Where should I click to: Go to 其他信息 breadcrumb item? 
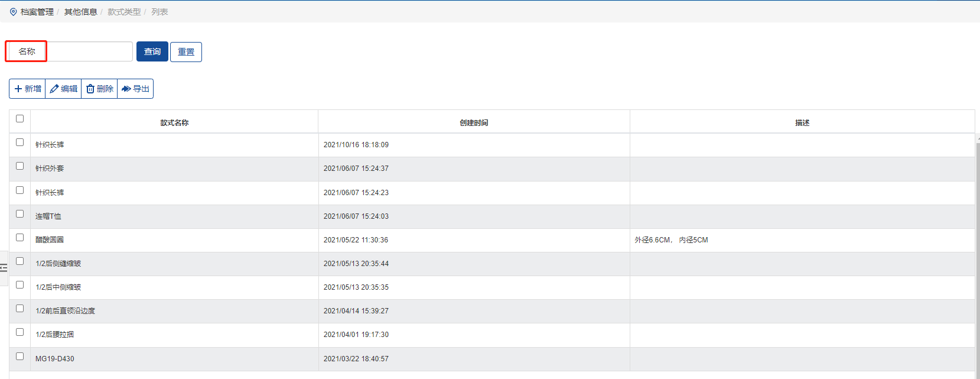(80, 12)
